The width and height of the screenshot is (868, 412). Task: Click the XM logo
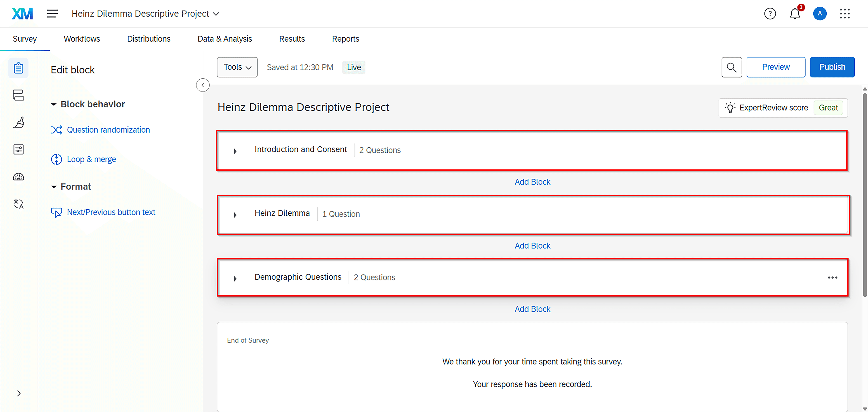22,14
